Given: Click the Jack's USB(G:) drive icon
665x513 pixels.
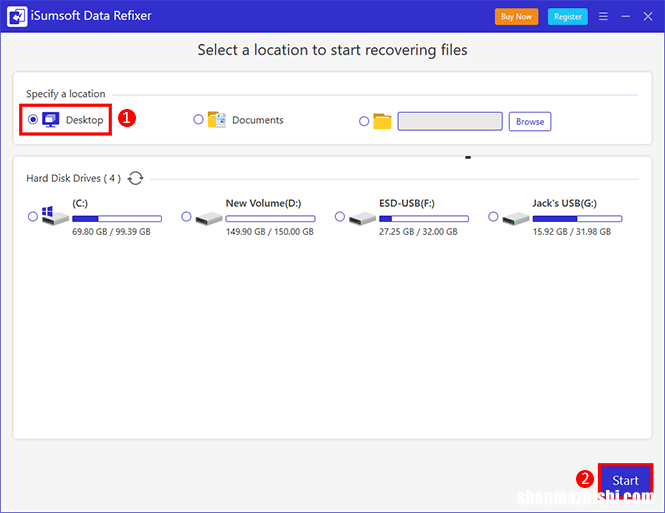Looking at the screenshot, I should point(516,218).
